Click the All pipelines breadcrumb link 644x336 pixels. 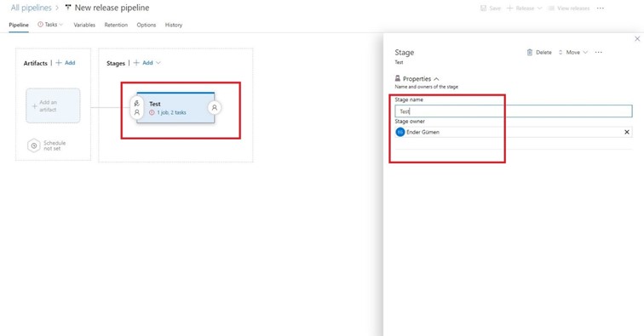[x=31, y=8]
